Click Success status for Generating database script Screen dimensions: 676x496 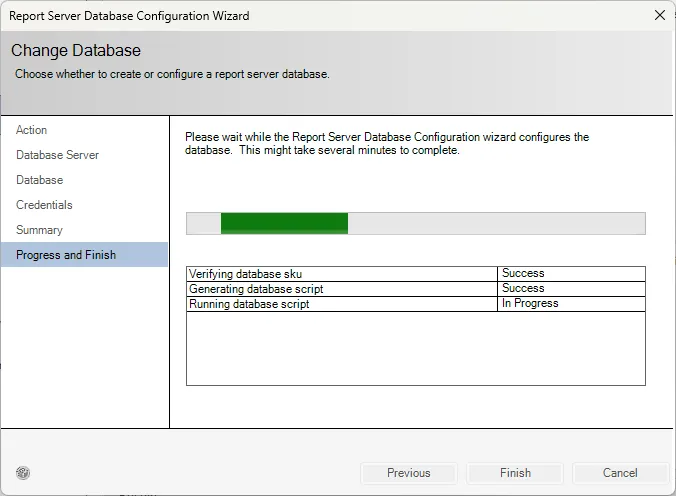pyautogui.click(x=571, y=289)
